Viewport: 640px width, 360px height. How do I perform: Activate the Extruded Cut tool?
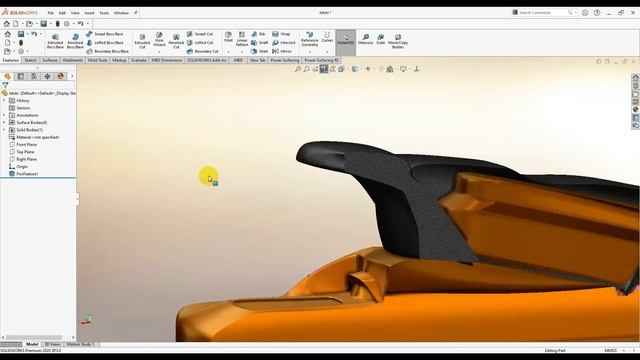[142, 42]
